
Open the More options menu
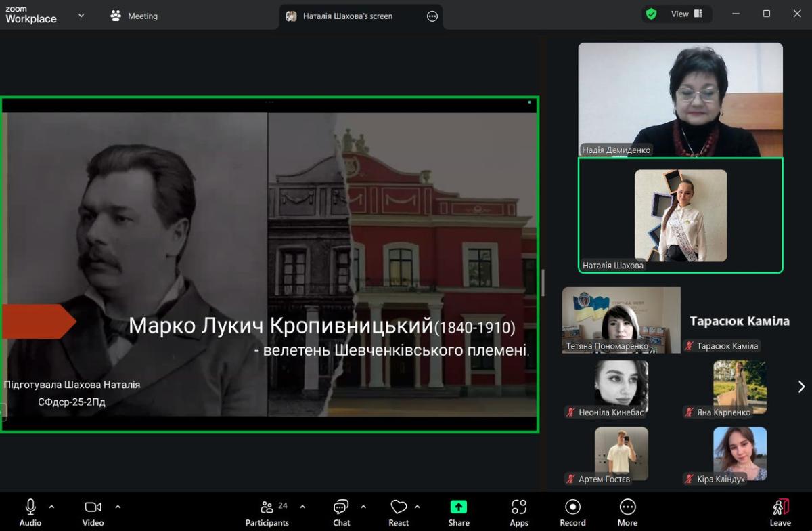click(x=627, y=513)
